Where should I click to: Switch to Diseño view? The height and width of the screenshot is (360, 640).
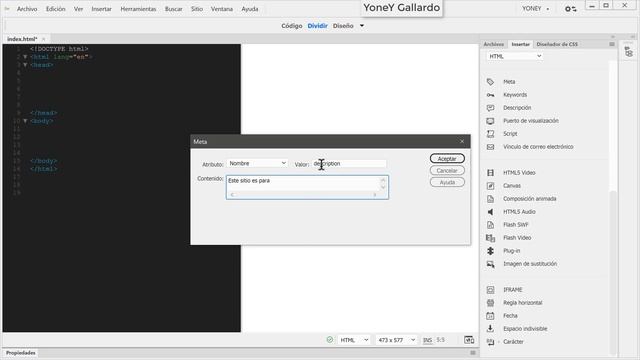tap(343, 26)
